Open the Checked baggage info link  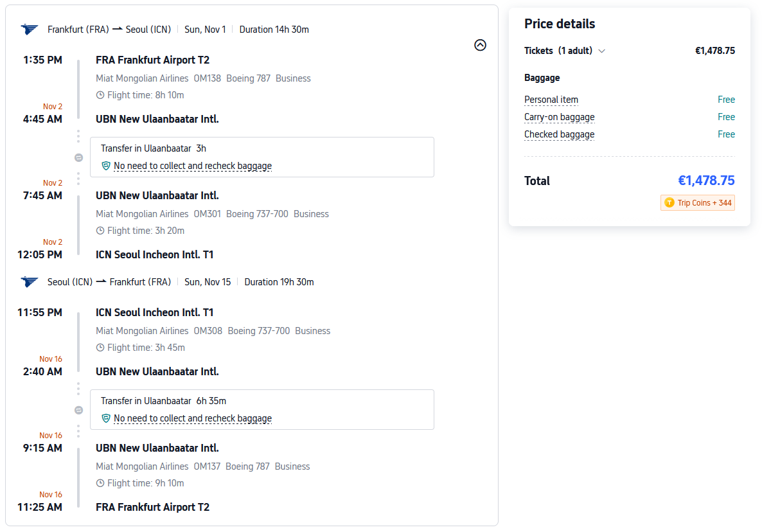point(559,134)
